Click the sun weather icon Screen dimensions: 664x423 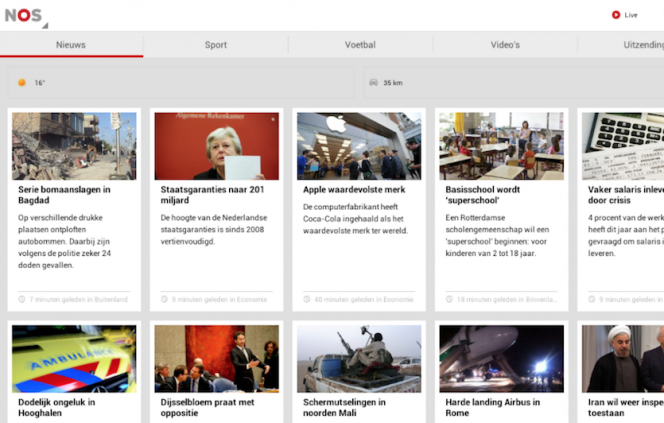[x=22, y=83]
